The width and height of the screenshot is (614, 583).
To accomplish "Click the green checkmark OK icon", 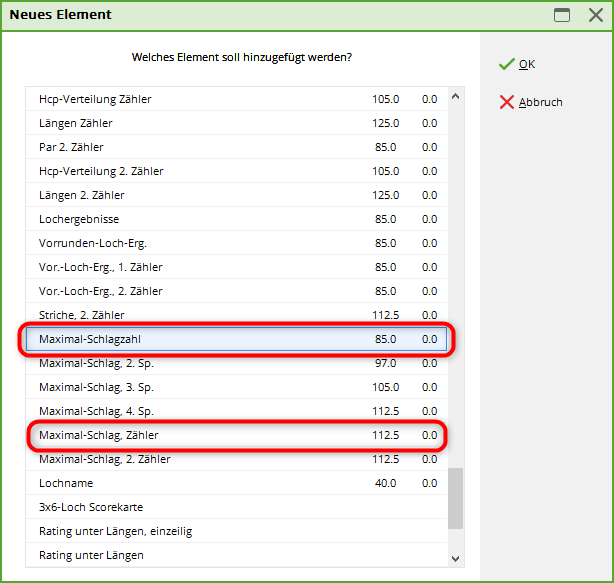I will [x=506, y=64].
